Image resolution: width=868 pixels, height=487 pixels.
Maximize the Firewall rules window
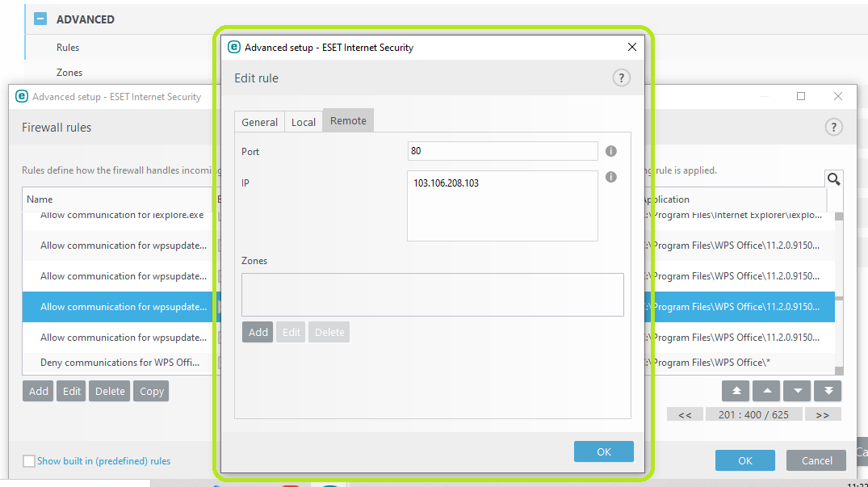(x=800, y=96)
